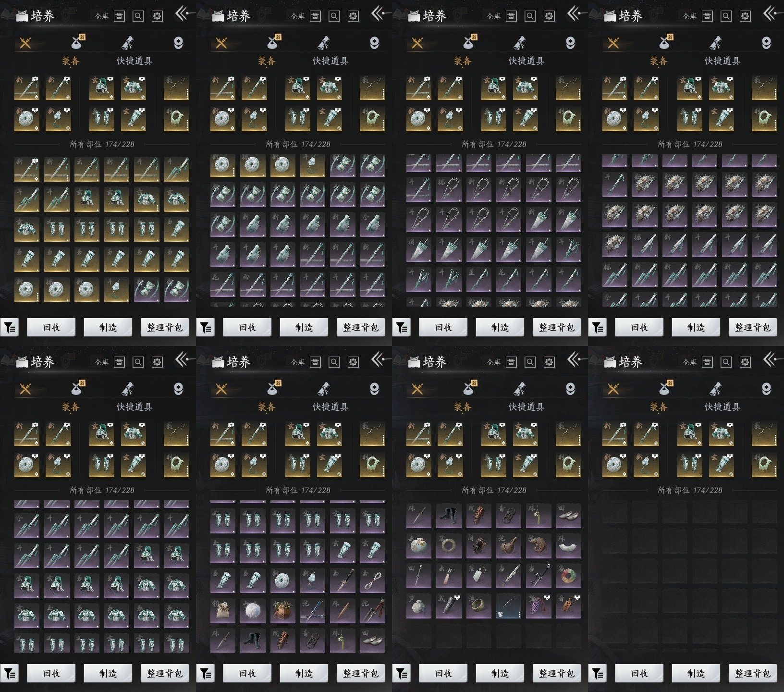784x692 pixels.
Task: Click 回收 in the panel with the grape charm
Action: [x=443, y=673]
